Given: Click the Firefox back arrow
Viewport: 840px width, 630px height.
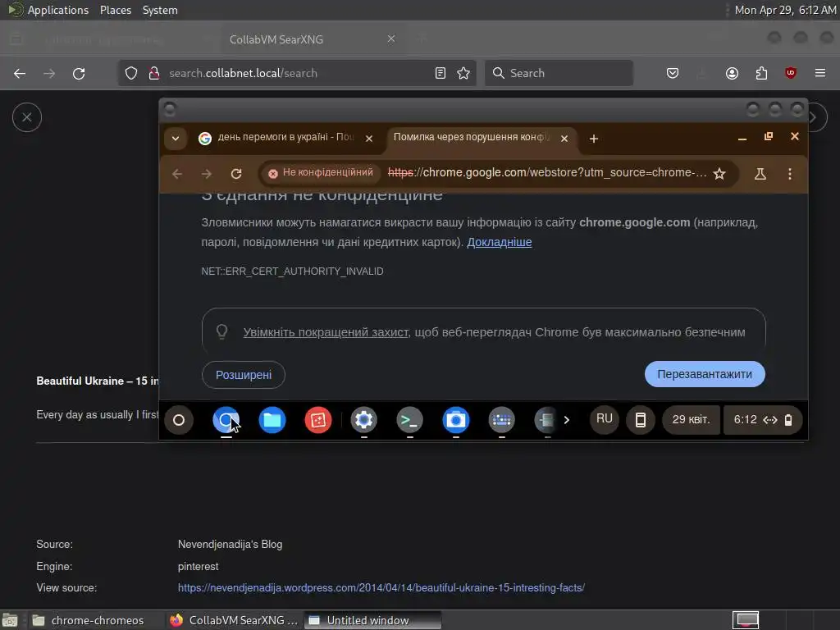Looking at the screenshot, I should pos(20,73).
